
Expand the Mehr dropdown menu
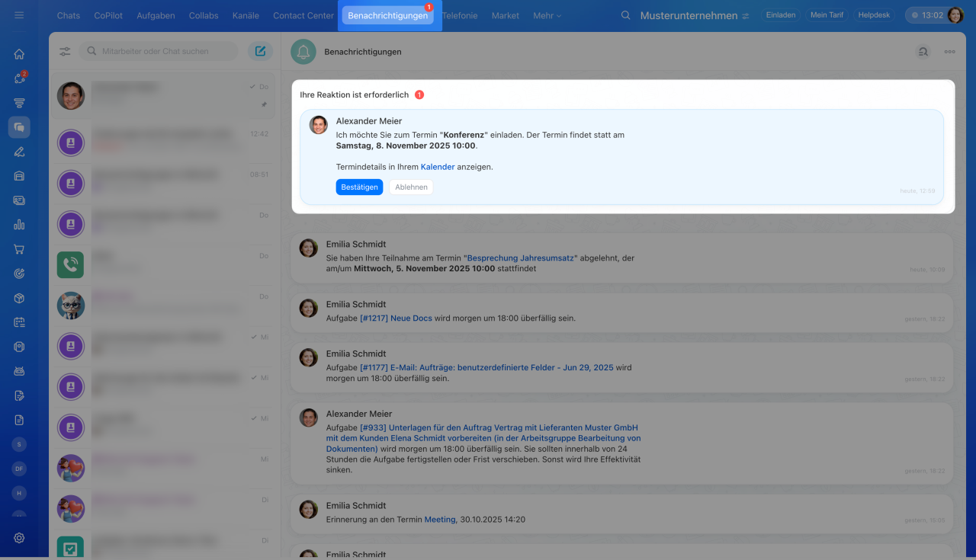547,15
